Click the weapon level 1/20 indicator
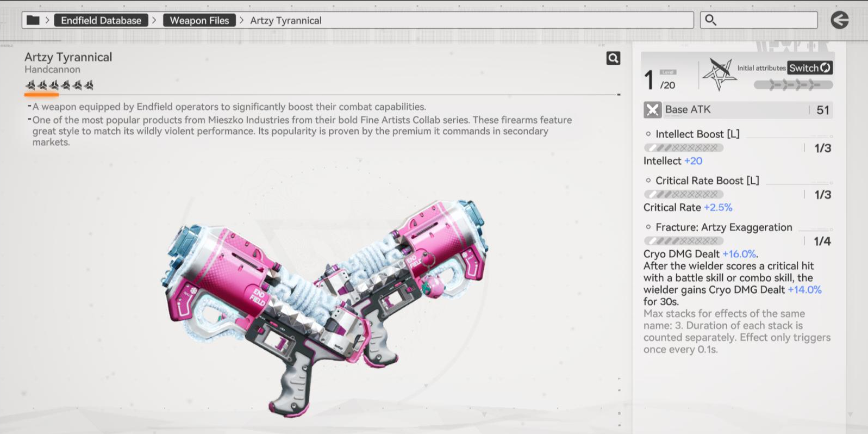Screen dimensions: 868x434 click(659, 79)
